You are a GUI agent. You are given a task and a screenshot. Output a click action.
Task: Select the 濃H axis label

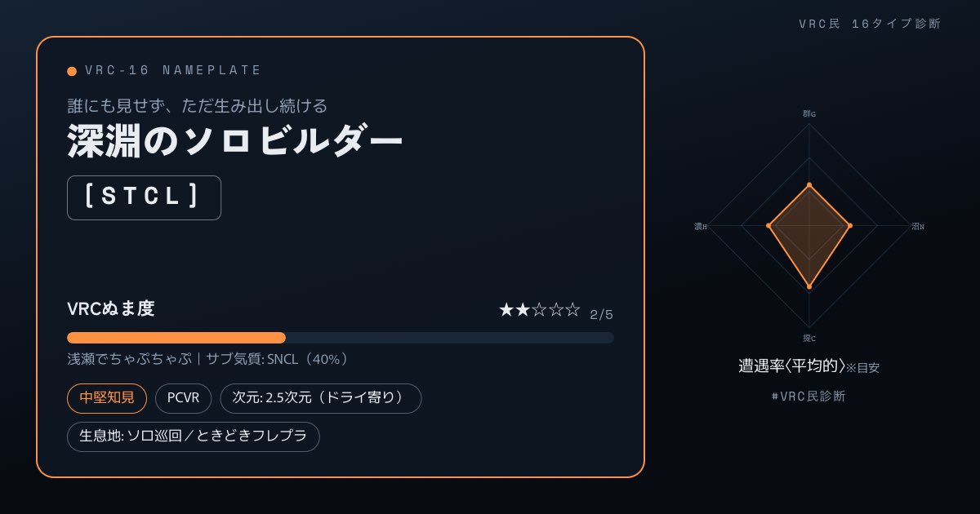(701, 226)
